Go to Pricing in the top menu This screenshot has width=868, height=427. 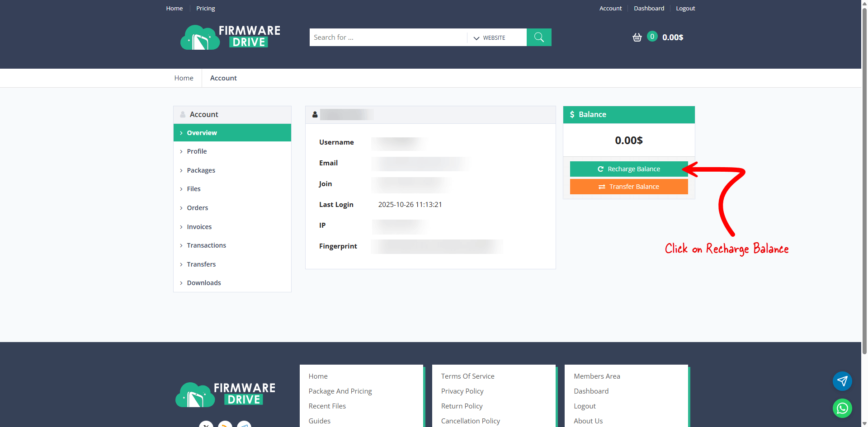pos(205,9)
